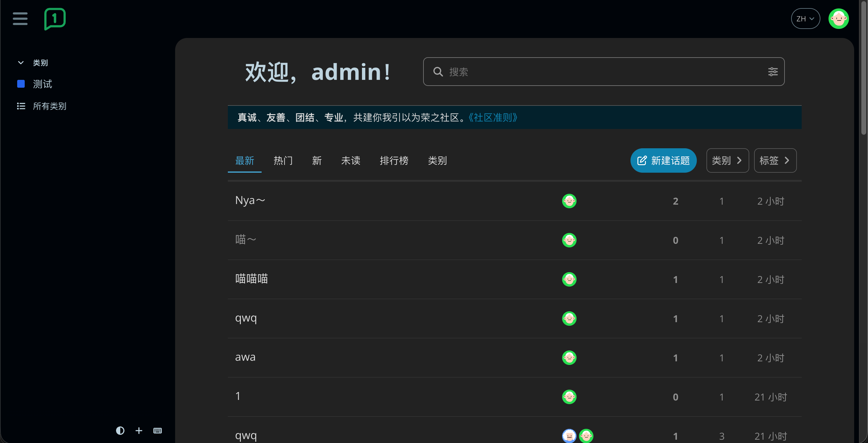Click blue avatar in last qwq row
Screen dimensions: 868x443
point(569,435)
